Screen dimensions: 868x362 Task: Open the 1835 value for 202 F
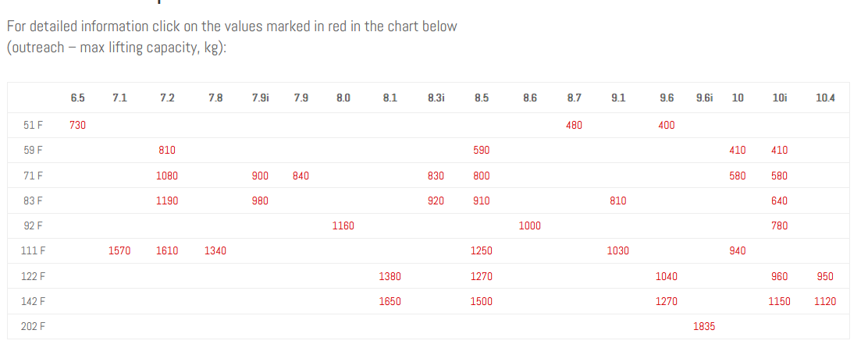coord(703,327)
